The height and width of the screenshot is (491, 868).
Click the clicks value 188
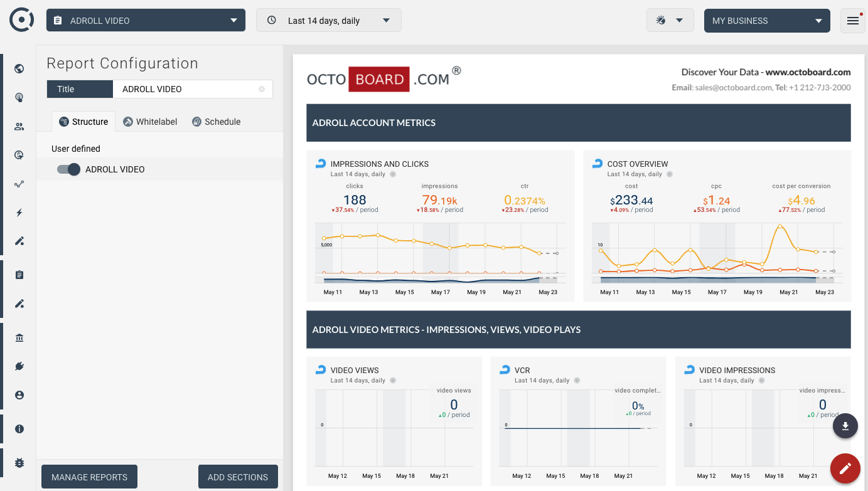[355, 200]
